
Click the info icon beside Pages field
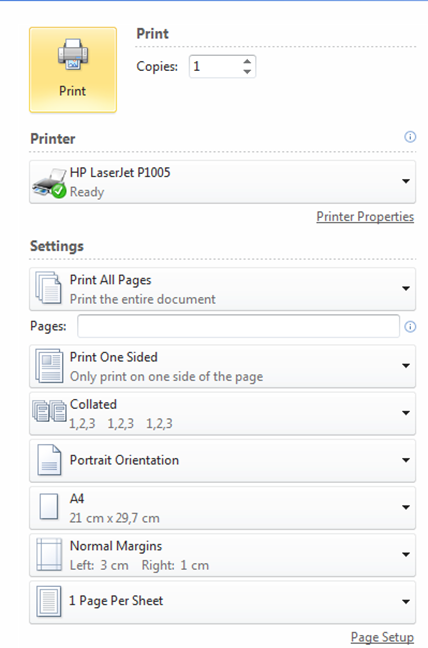[410, 327]
